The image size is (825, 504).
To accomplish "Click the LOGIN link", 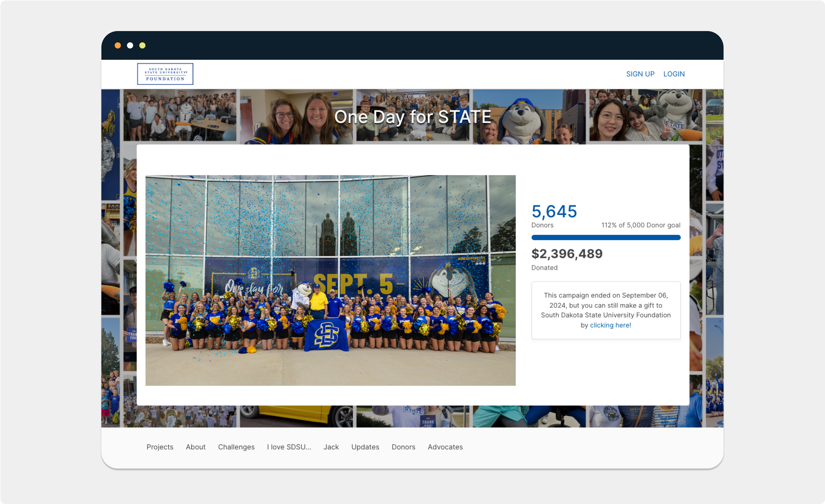I will point(674,74).
